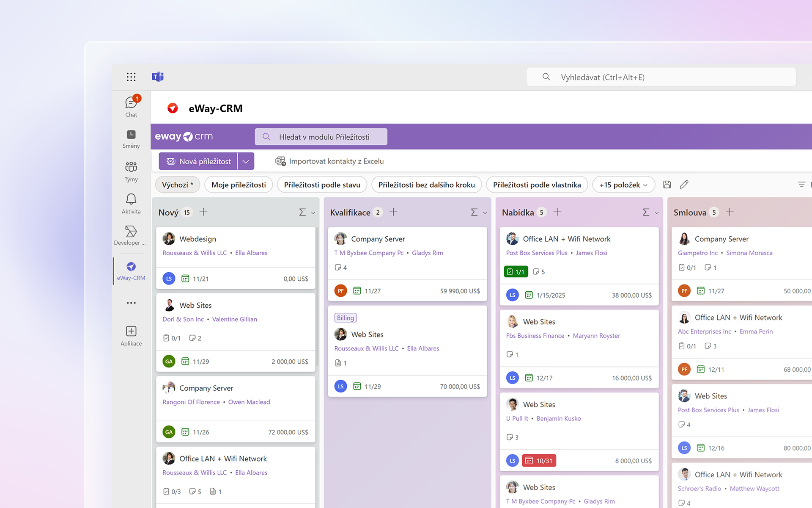Click the GA owner avatar on Dorl & Son card
Viewport: 812px width, 508px height.
click(169, 361)
